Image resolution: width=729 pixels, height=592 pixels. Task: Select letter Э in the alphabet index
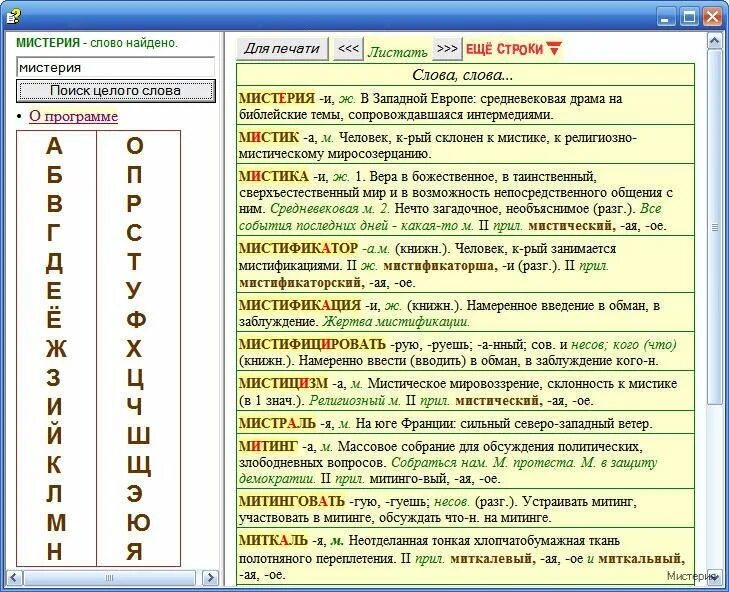(134, 494)
